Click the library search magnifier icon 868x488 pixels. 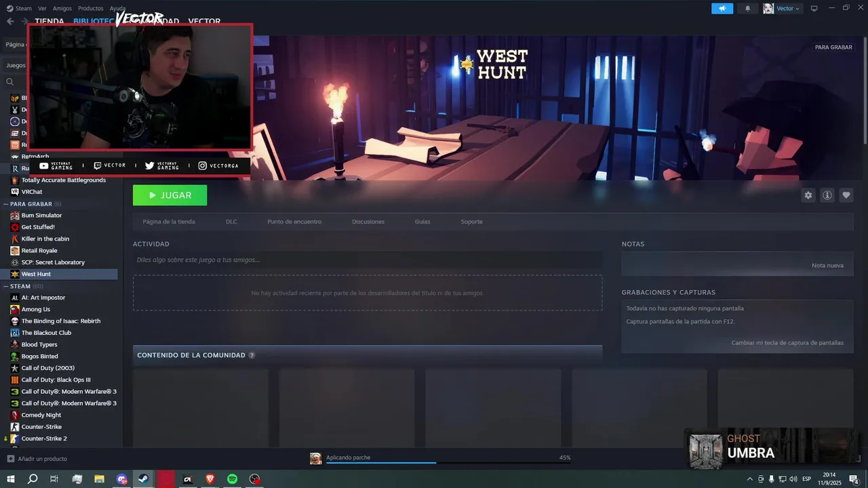click(9, 81)
